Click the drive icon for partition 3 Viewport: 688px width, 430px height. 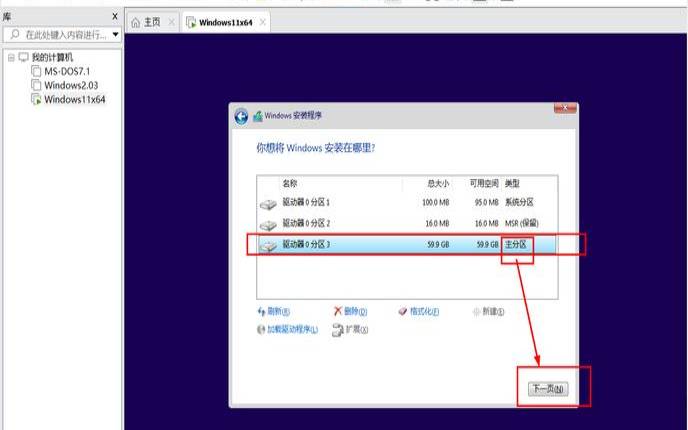click(268, 246)
